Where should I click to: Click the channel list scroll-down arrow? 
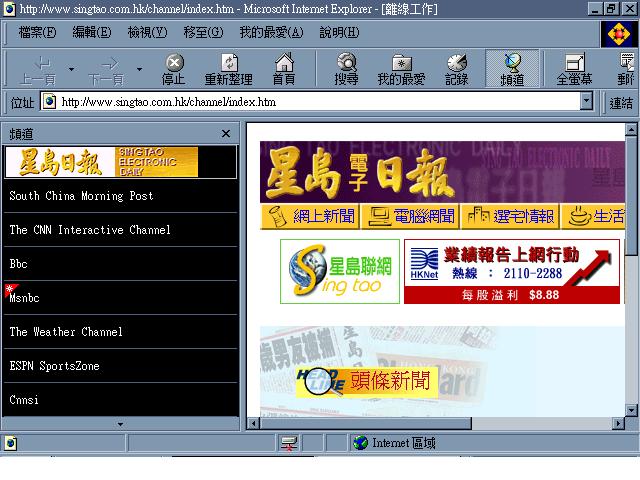(x=120, y=424)
